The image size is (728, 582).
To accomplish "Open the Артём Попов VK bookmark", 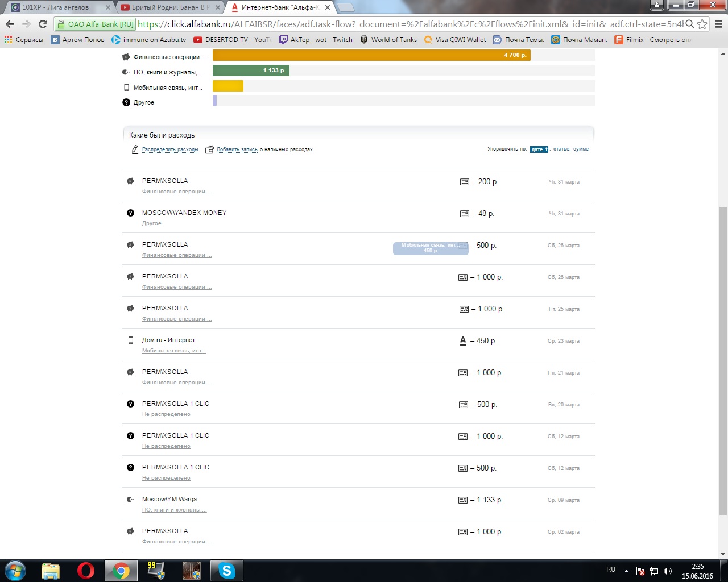I will pos(78,40).
